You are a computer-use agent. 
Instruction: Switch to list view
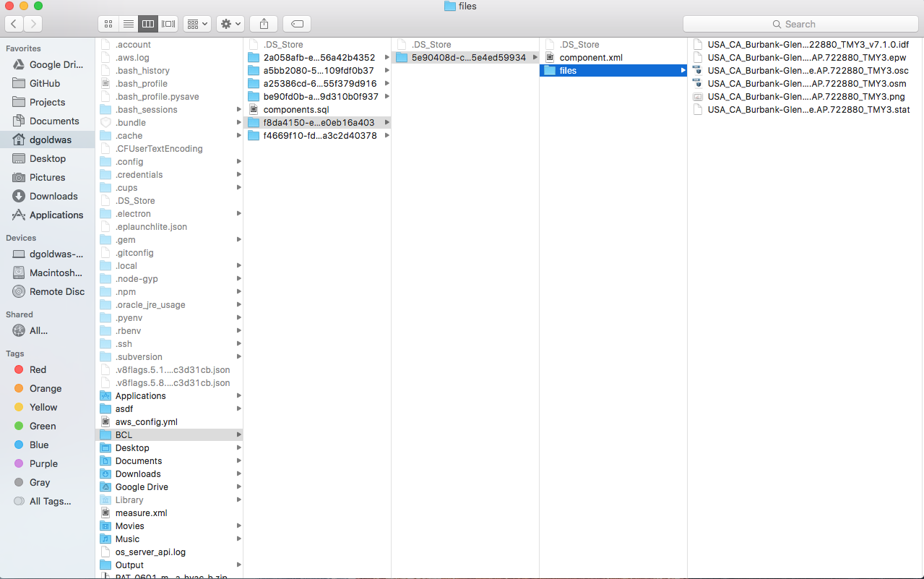click(x=128, y=24)
